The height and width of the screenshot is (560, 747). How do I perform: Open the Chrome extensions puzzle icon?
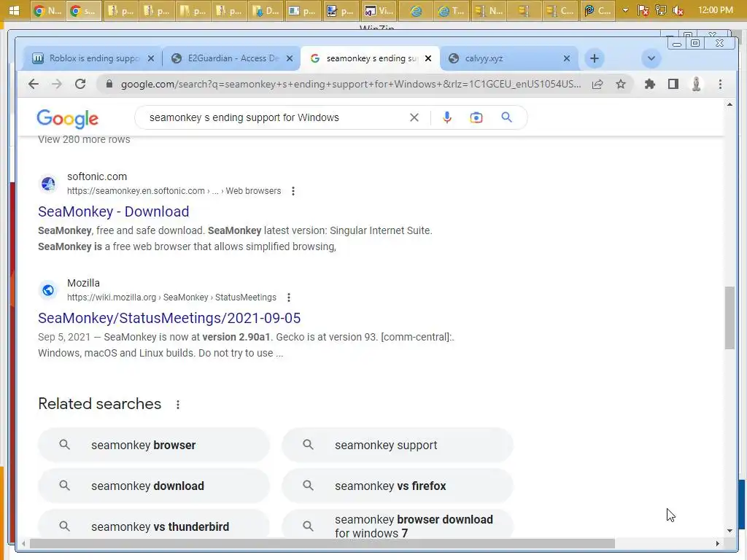point(649,85)
